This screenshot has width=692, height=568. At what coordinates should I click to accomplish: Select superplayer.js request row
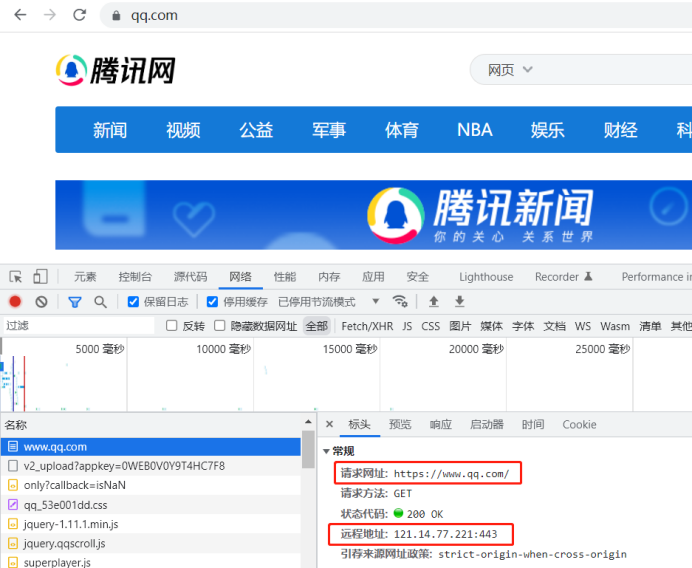(x=151, y=562)
